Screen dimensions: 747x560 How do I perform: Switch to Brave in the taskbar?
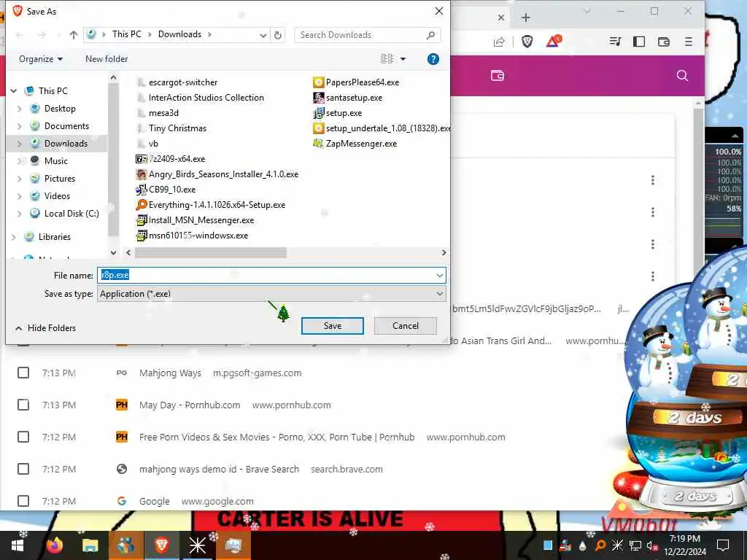pos(162,545)
